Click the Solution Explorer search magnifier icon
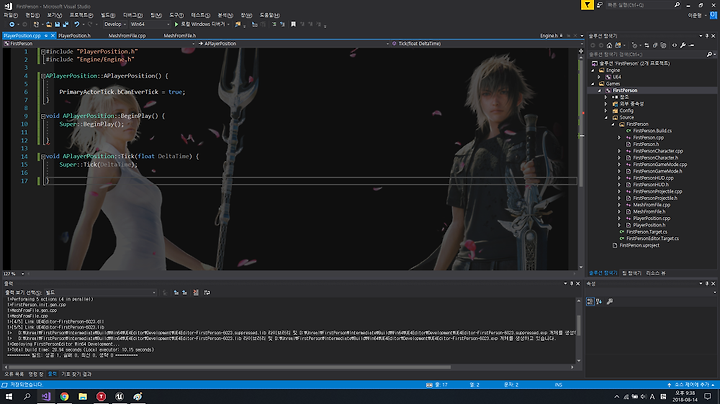This screenshot has width=720, height=404. pyautogui.click(x=709, y=54)
